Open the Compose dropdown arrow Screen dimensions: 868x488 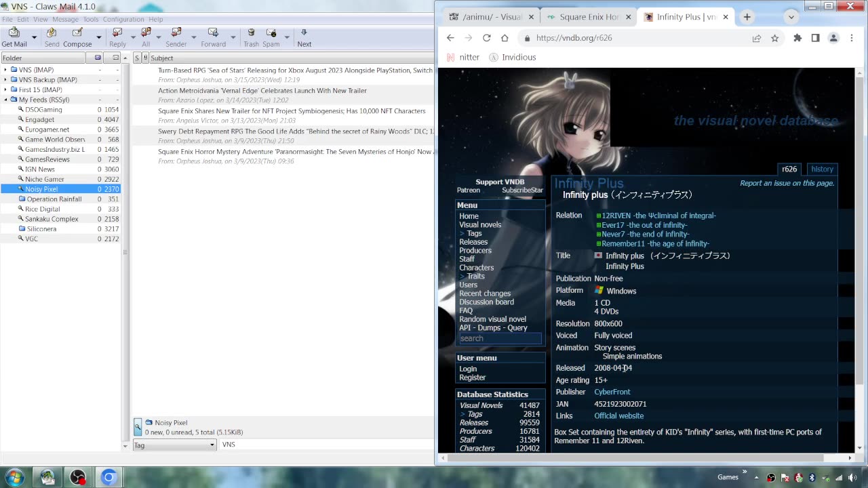coord(98,38)
